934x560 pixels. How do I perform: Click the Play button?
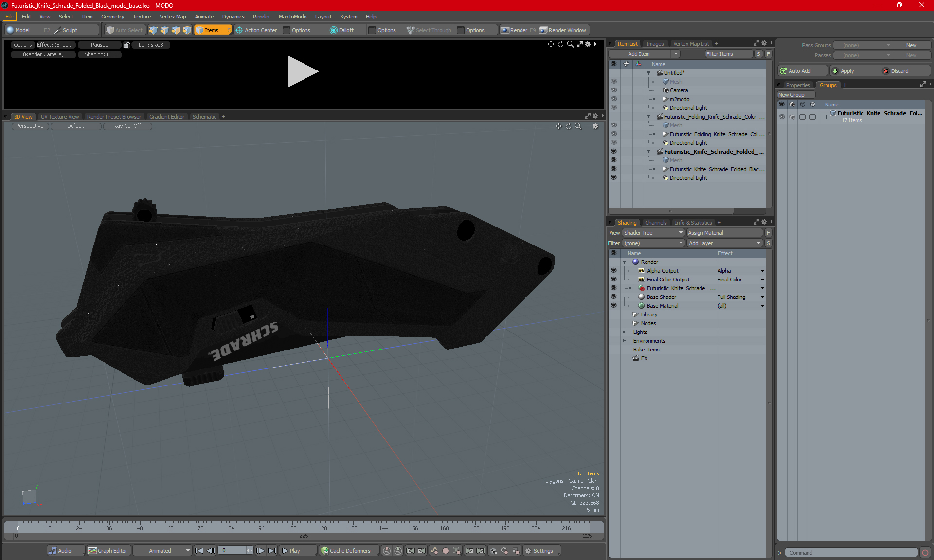pyautogui.click(x=298, y=551)
